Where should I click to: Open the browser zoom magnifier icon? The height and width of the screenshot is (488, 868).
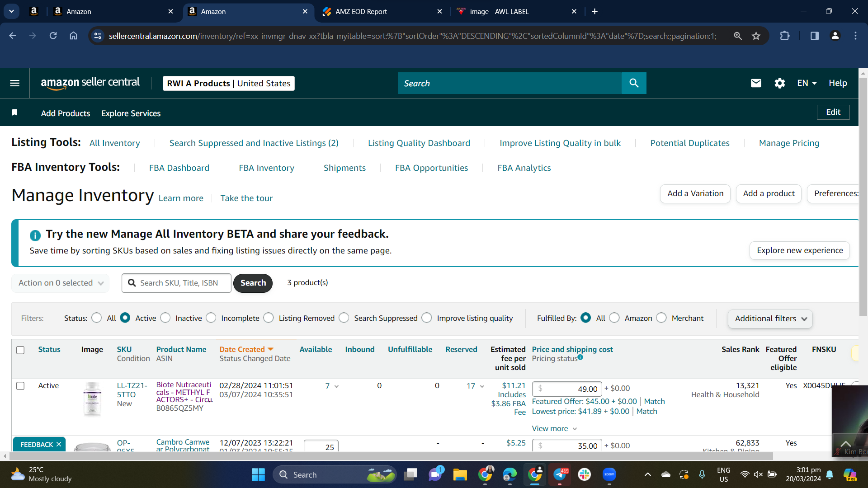coord(738,36)
